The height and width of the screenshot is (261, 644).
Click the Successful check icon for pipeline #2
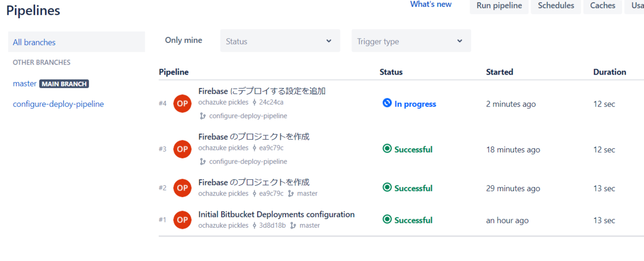387,187
